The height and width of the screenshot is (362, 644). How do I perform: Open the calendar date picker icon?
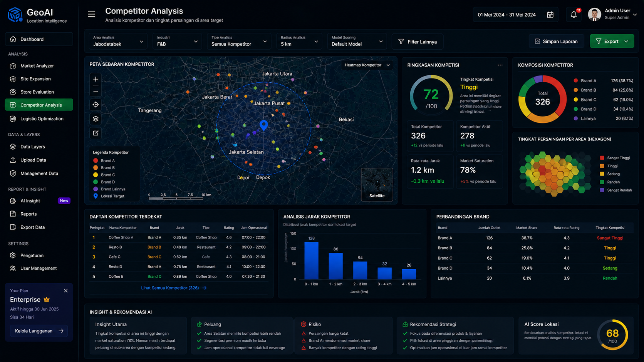pyautogui.click(x=550, y=15)
